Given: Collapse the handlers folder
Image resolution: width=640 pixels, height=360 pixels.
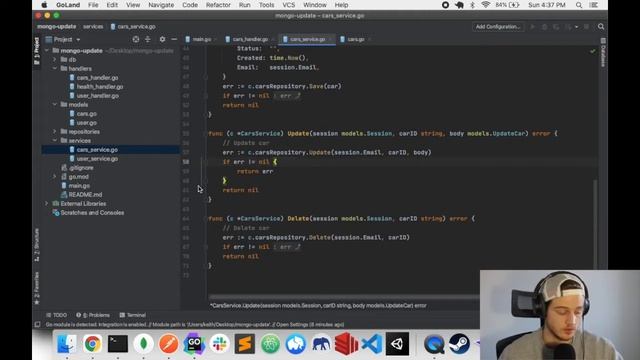Looking at the screenshot, I should (x=55, y=69).
